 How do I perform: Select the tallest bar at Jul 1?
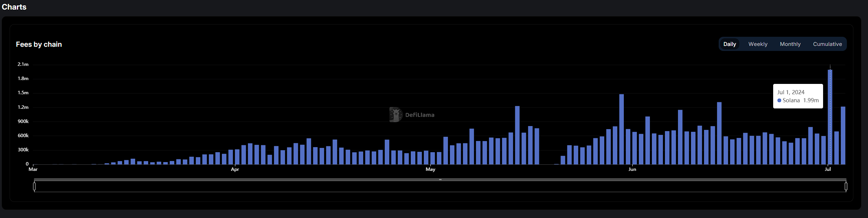(x=830, y=117)
